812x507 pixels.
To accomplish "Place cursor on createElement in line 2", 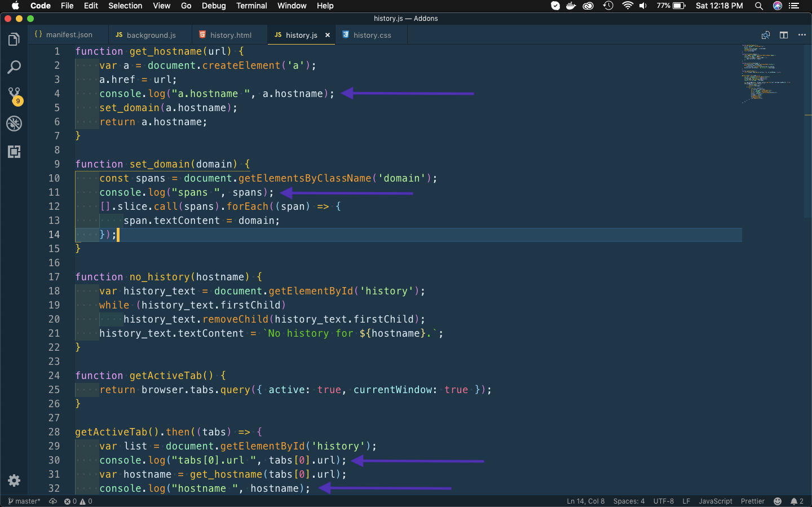I will click(241, 65).
